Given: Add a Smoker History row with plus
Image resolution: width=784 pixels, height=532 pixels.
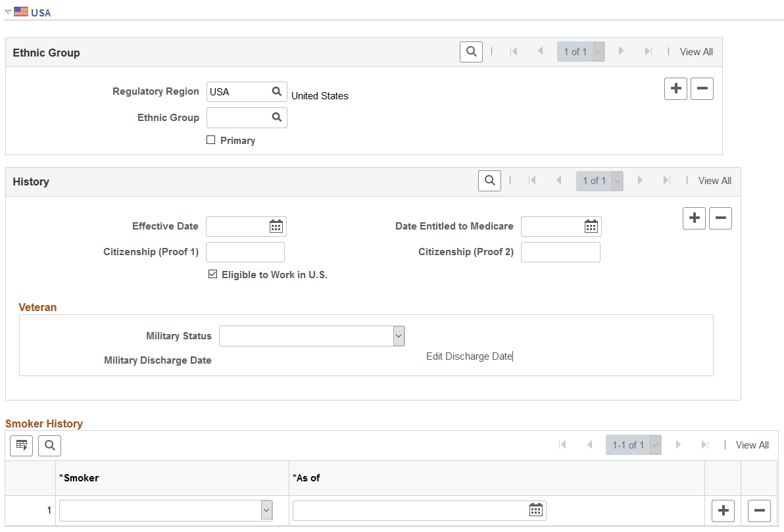Looking at the screenshot, I should (x=723, y=510).
